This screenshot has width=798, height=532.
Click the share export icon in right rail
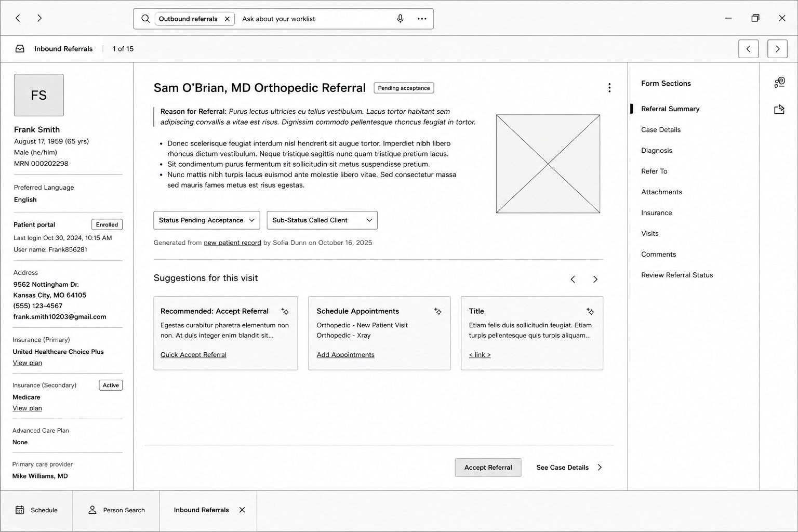tap(779, 109)
